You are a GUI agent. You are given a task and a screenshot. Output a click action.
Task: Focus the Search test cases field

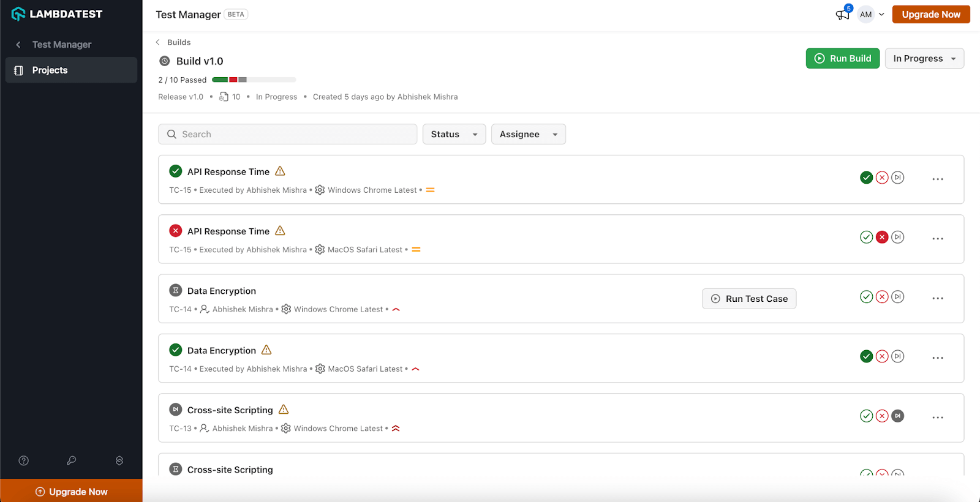pyautogui.click(x=288, y=134)
